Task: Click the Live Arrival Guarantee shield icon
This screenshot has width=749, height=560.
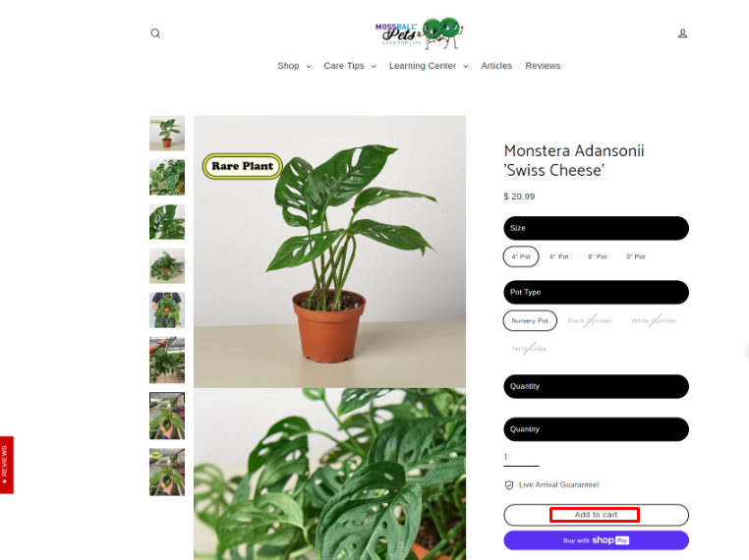Action: coord(509,485)
